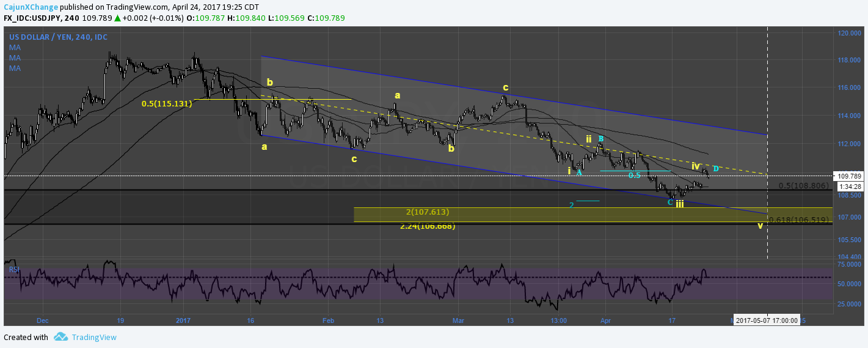This screenshot has width=868, height=348.
Task: Select the yellow wave iv label
Action: pos(695,166)
